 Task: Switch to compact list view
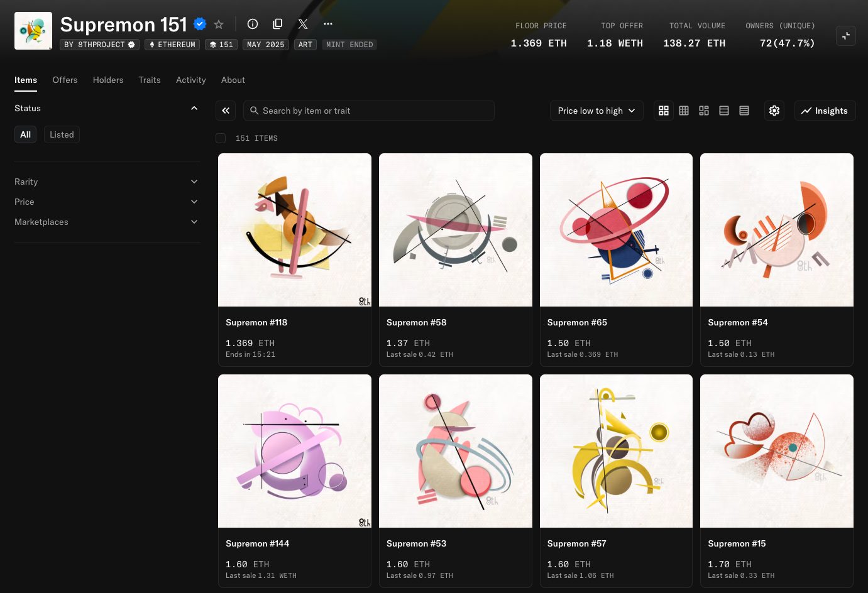coord(724,111)
